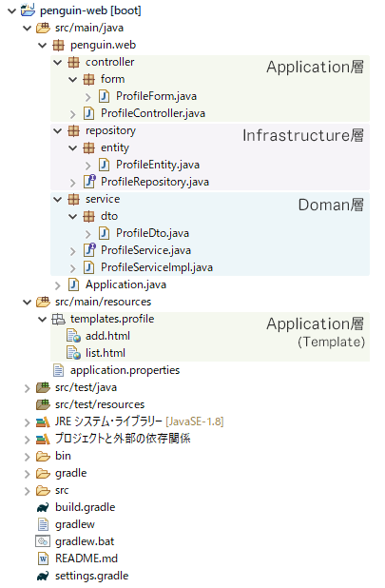The width and height of the screenshot is (385, 588).
Task: Click the src/test/resources folder icon
Action: tap(43, 404)
